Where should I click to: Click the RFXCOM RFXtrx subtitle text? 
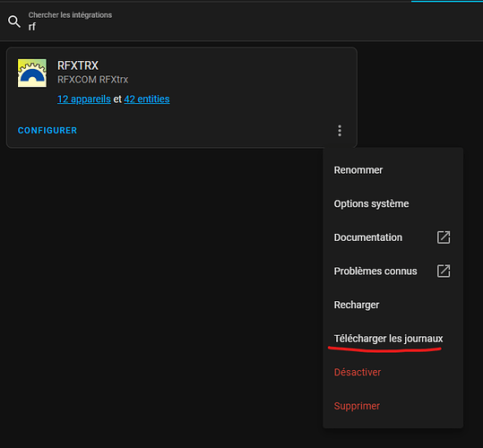92,80
